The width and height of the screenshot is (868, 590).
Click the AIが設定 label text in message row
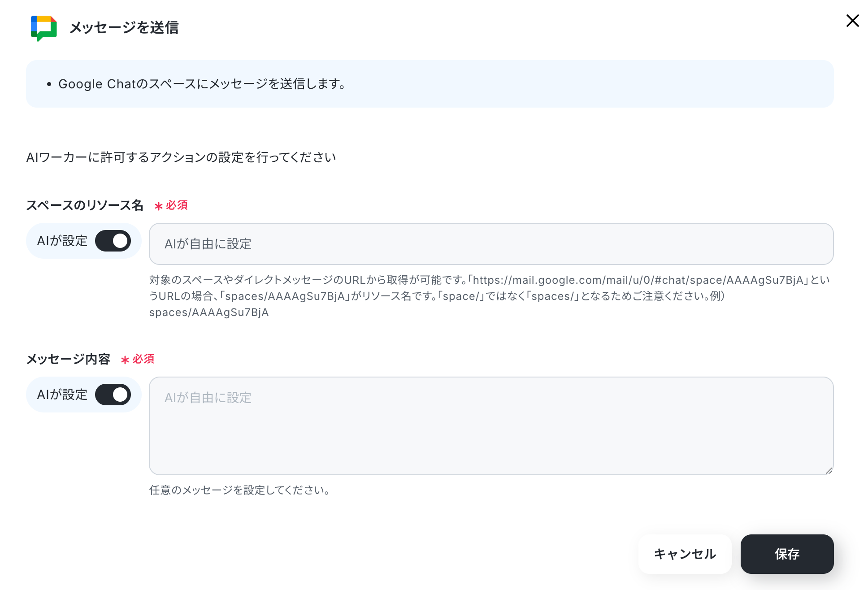point(62,395)
